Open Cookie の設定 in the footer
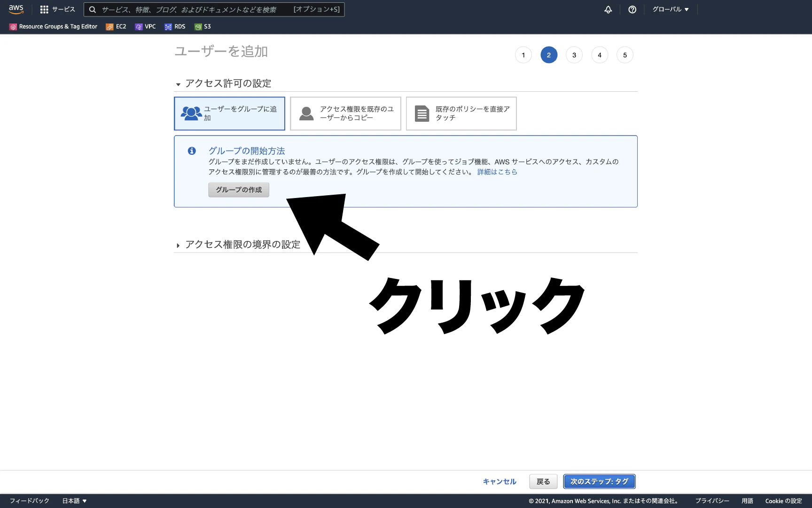Viewport: 812px width, 508px height. click(x=784, y=501)
